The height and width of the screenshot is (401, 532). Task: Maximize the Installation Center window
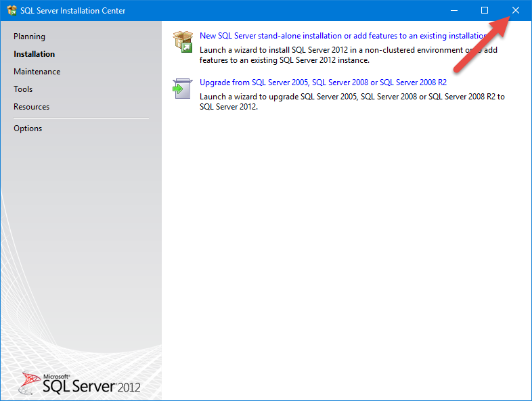coord(485,10)
